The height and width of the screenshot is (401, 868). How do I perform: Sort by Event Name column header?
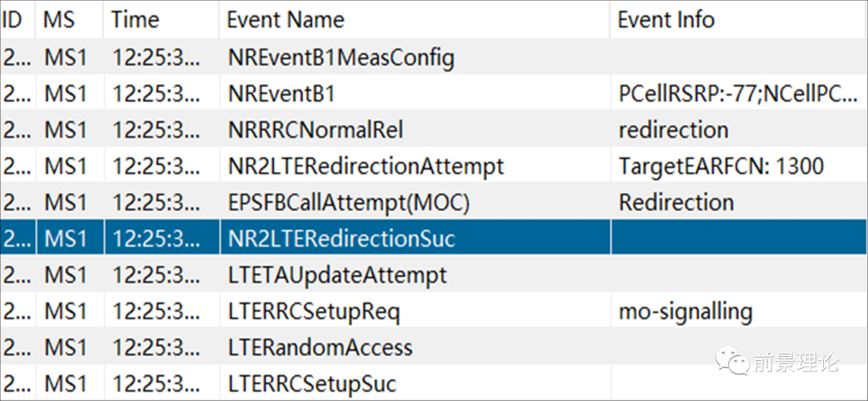pos(286,19)
